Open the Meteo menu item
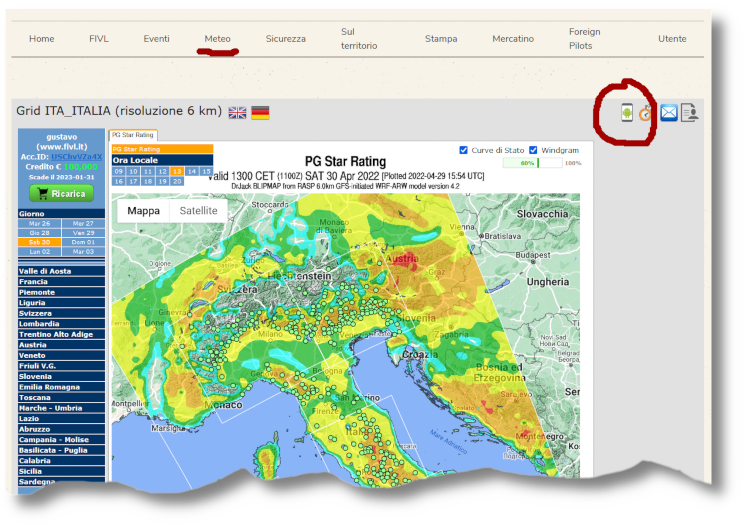750x530 pixels. coord(217,39)
